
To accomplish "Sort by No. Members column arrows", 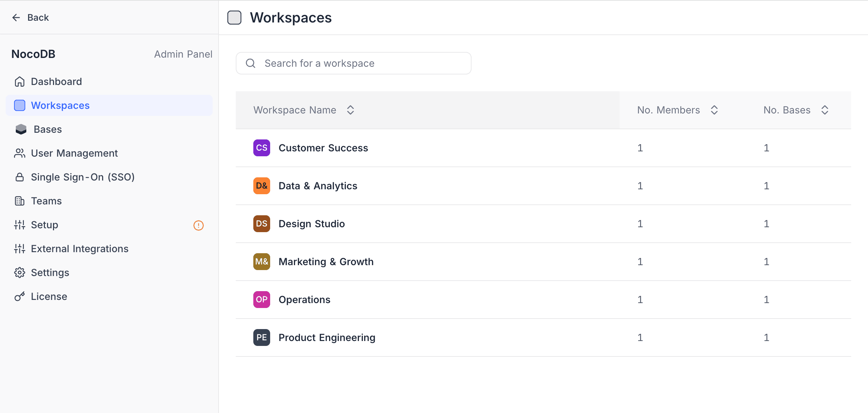I will (x=714, y=110).
